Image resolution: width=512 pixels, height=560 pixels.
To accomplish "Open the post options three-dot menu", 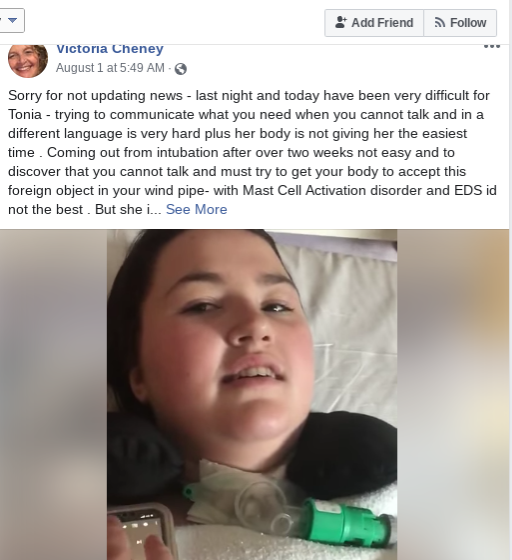I will (492, 46).
